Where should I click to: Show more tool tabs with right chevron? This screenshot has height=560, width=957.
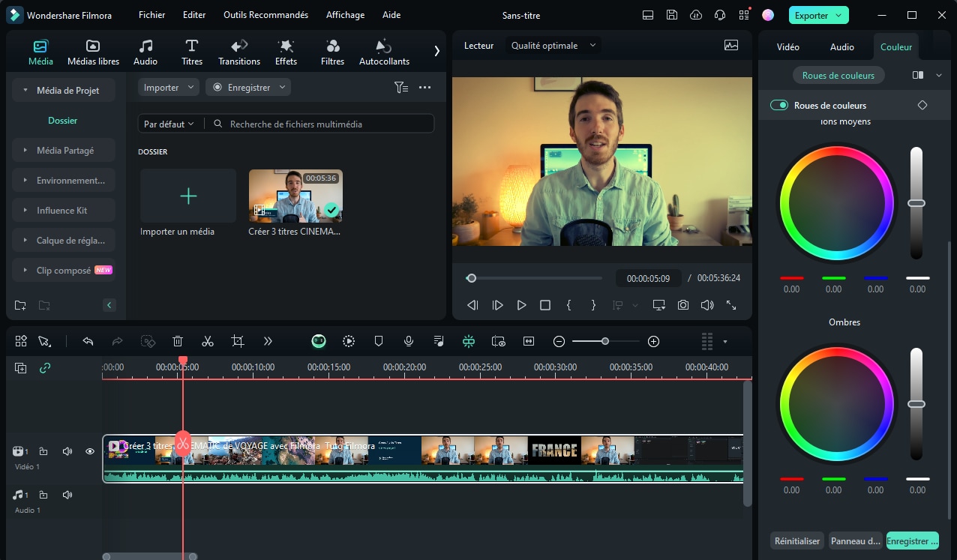tap(436, 51)
